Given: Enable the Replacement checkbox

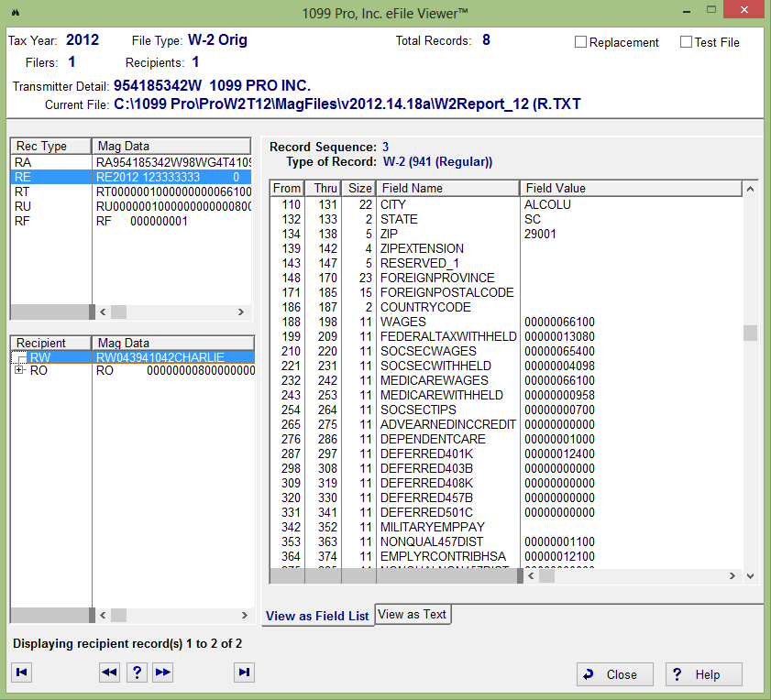Looking at the screenshot, I should [x=580, y=42].
